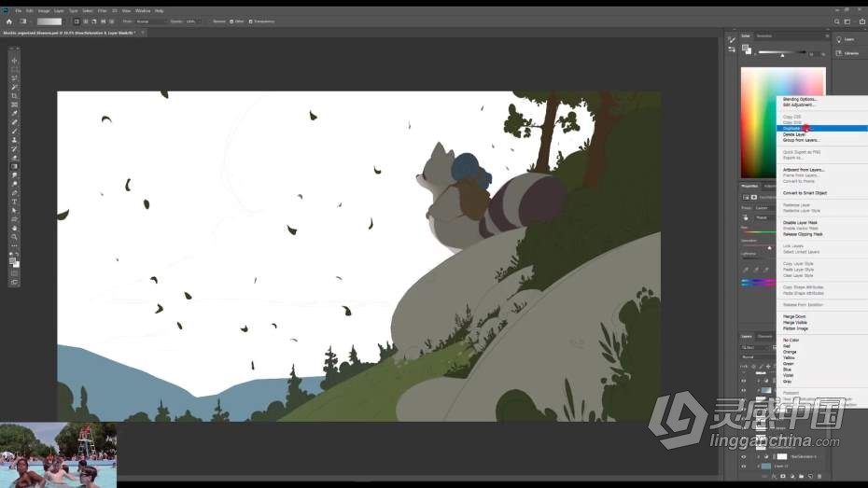This screenshot has height=488, width=868.
Task: Select the Eyedropper tool in the toolbar
Action: coord(14,114)
